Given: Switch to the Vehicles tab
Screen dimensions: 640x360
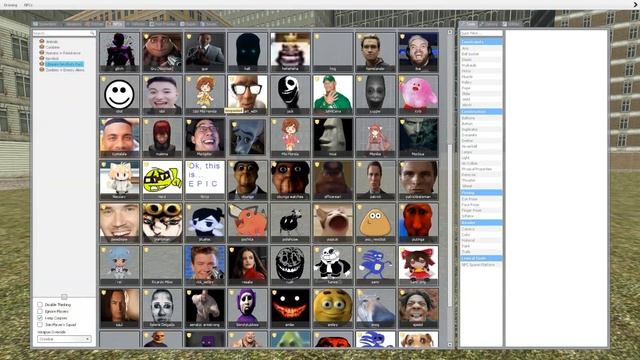Looking at the screenshot, I should click(x=136, y=24).
